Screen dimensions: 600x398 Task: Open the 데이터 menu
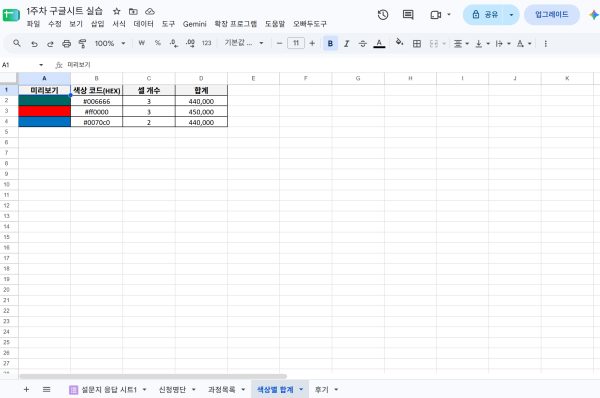click(x=143, y=24)
